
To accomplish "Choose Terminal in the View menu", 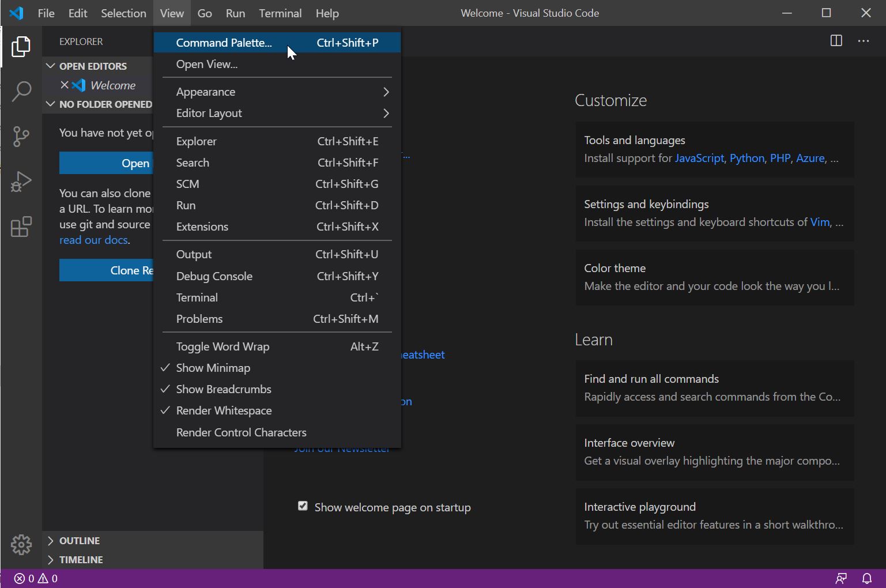I will coord(277,297).
